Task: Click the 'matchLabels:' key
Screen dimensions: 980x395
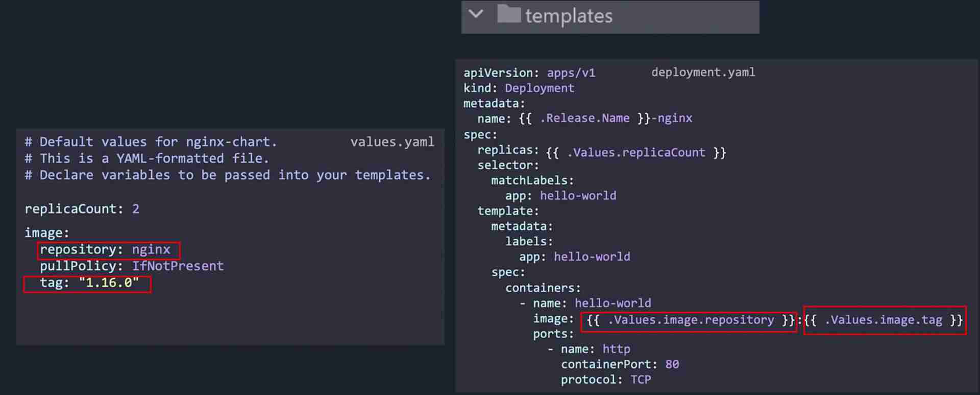Action: click(x=532, y=180)
